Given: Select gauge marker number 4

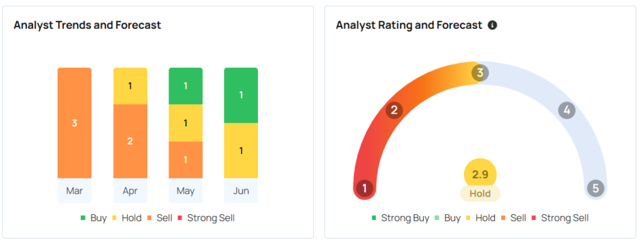Looking at the screenshot, I should tap(567, 110).
